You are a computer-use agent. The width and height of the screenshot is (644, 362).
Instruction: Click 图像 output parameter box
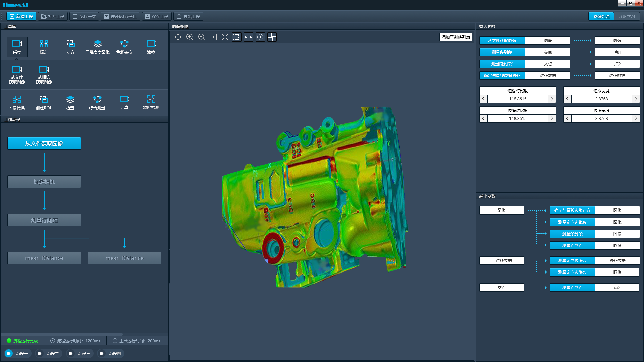501,210
